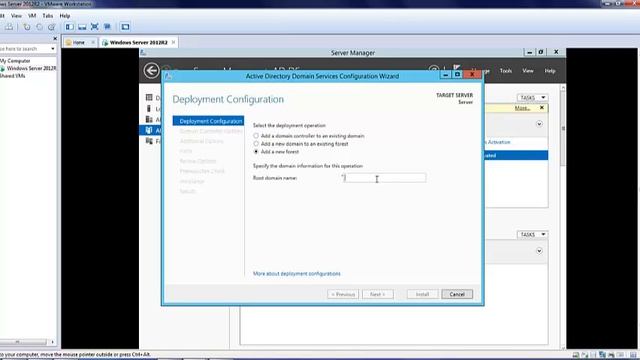
Task: Click the Server Manager vertical scrollbar thumb
Action: pyautogui.click(x=563, y=129)
